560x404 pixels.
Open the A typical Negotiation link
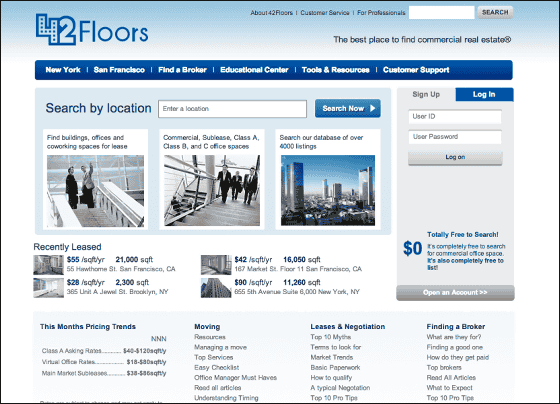click(340, 388)
